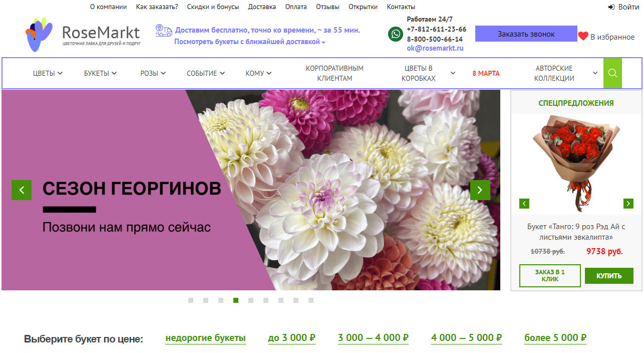The image size is (644, 353).
Task: Open bouquets with nearest delivery dropdown
Action: click(249, 42)
